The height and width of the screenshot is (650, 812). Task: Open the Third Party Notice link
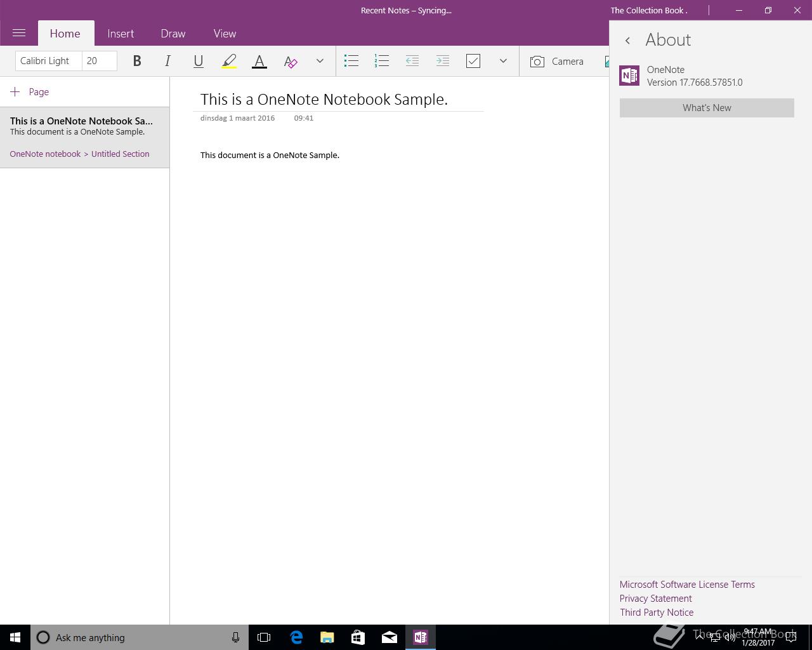(x=657, y=613)
